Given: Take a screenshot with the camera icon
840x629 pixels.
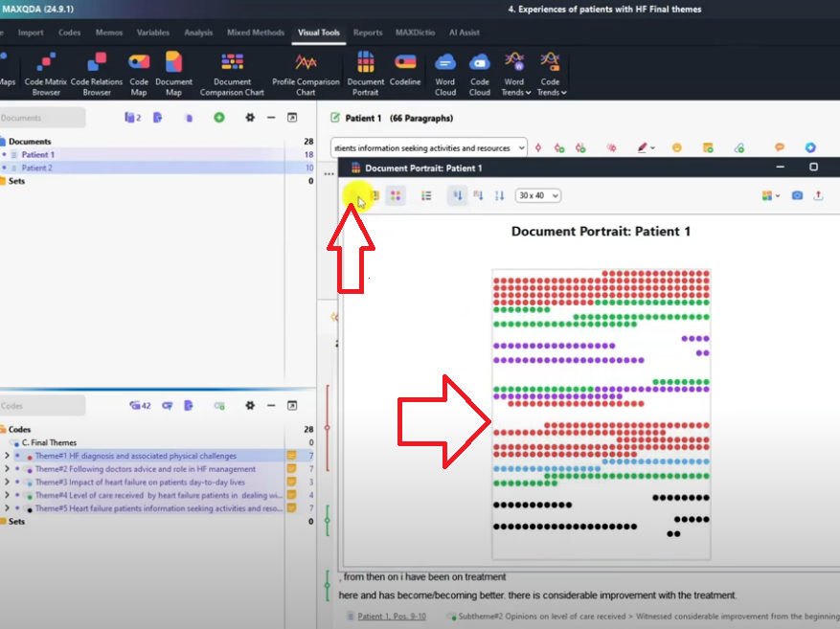Looking at the screenshot, I should coord(797,196).
